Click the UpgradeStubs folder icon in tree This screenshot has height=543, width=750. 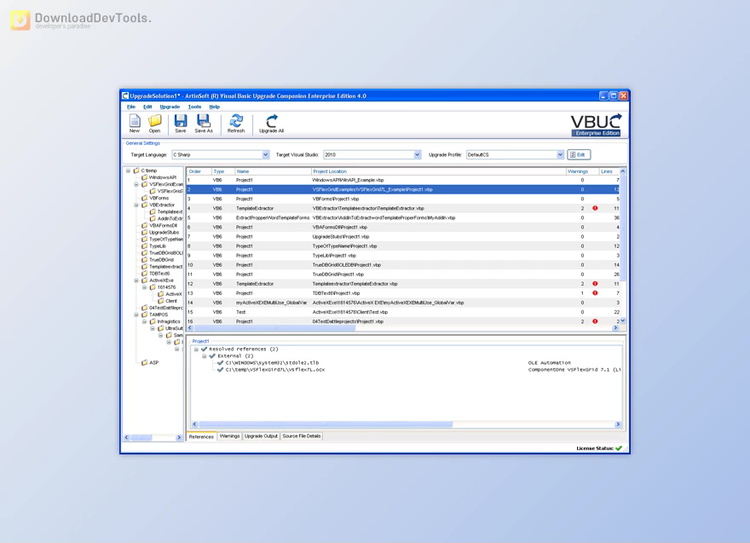144,232
